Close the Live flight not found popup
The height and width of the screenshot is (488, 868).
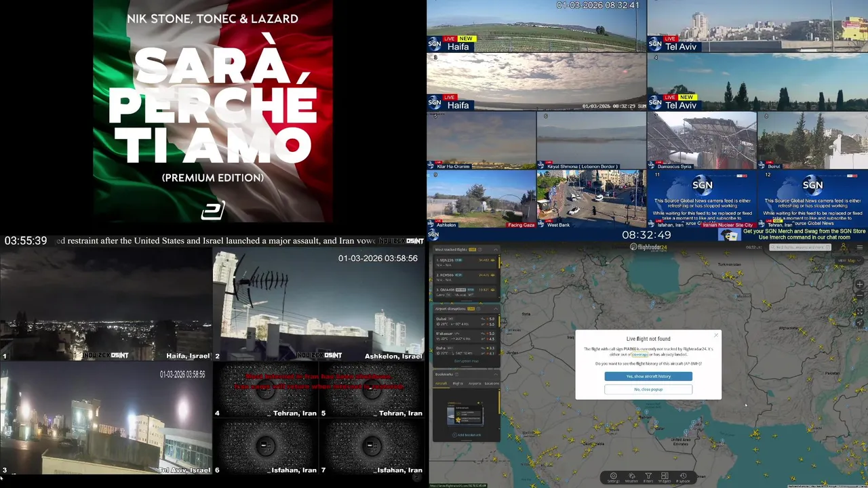pyautogui.click(x=716, y=335)
